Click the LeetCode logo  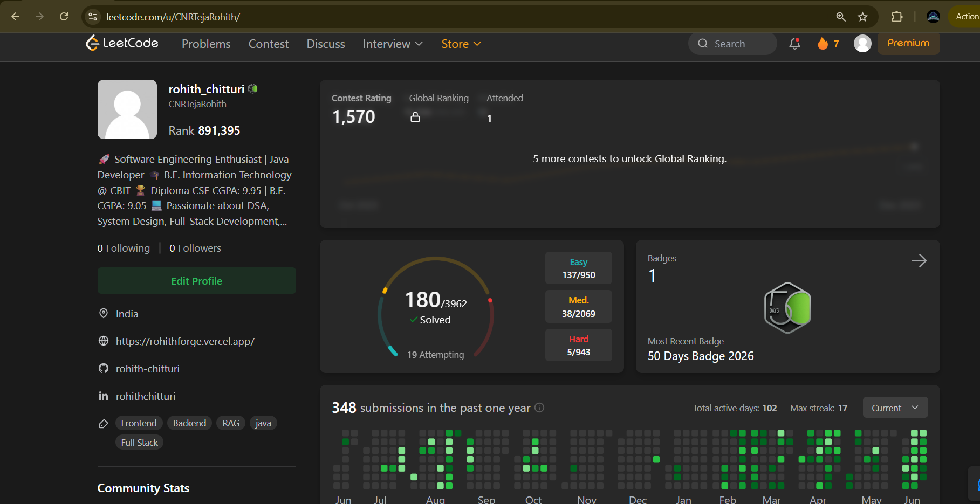pyautogui.click(x=122, y=43)
